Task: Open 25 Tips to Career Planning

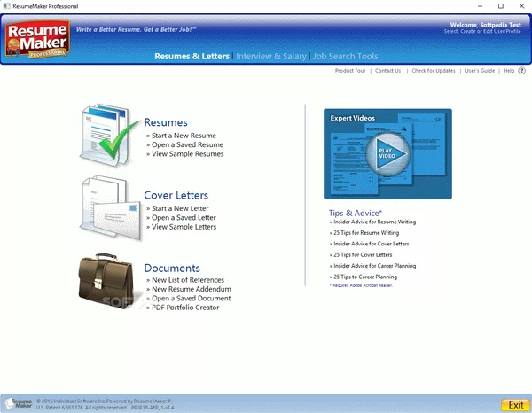Action: point(364,277)
